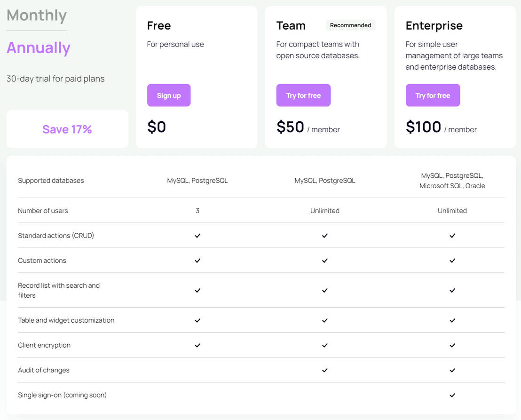Toggle billing to Monthly
This screenshot has height=420, width=521.
(x=36, y=15)
